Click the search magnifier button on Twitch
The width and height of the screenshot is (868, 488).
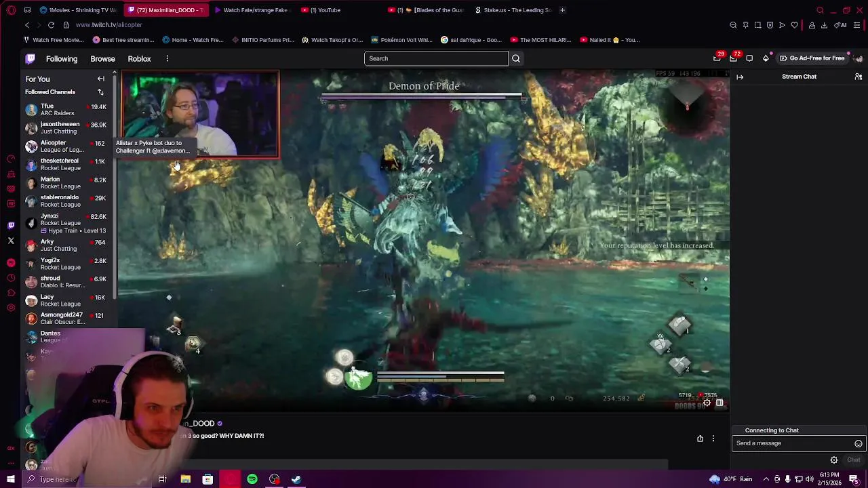[516, 58]
